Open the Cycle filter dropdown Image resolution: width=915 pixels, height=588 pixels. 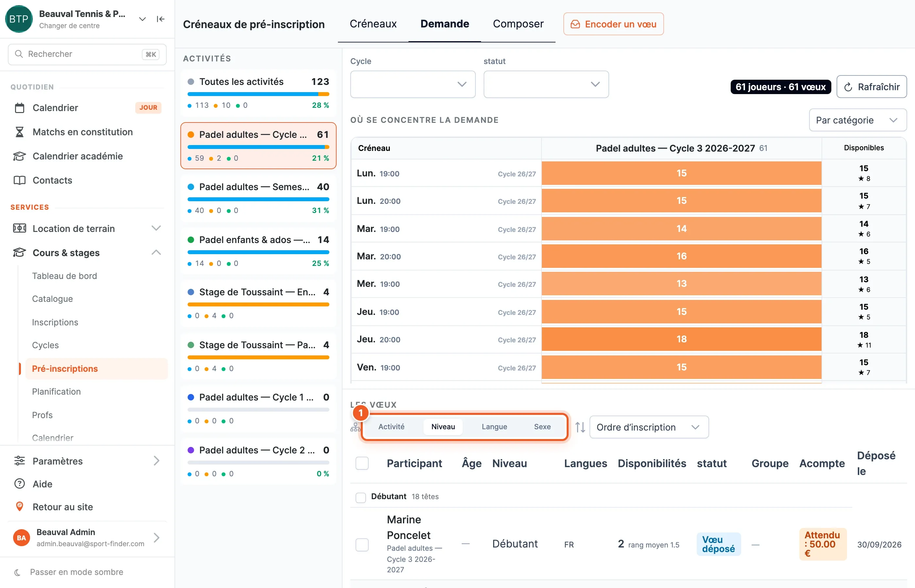pos(413,84)
